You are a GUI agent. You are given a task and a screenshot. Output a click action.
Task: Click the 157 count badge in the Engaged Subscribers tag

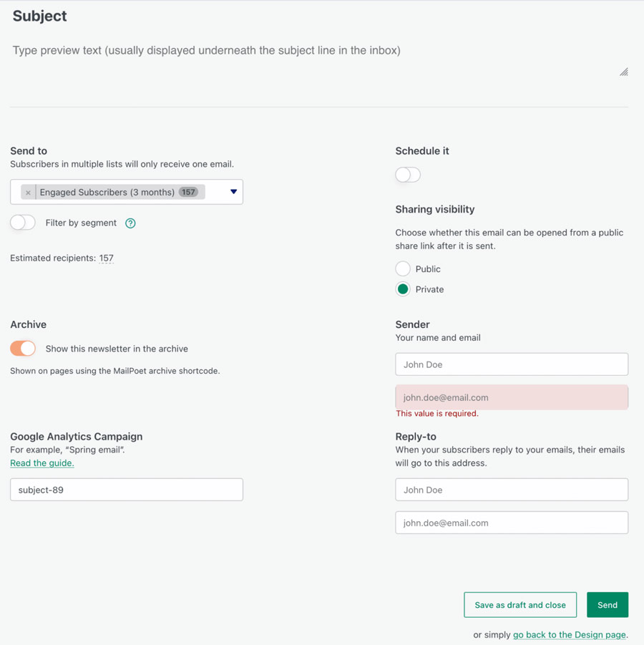pos(188,192)
